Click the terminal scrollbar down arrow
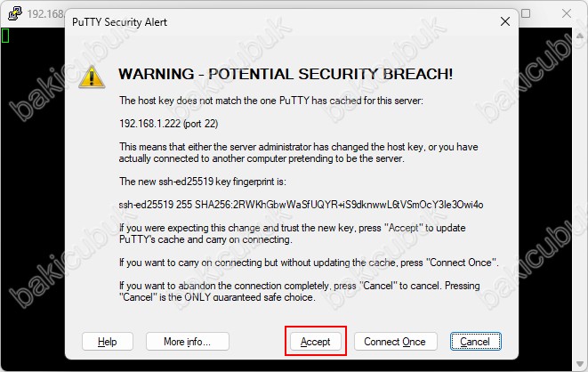Viewport: 588px width, 372px height. pos(580,363)
